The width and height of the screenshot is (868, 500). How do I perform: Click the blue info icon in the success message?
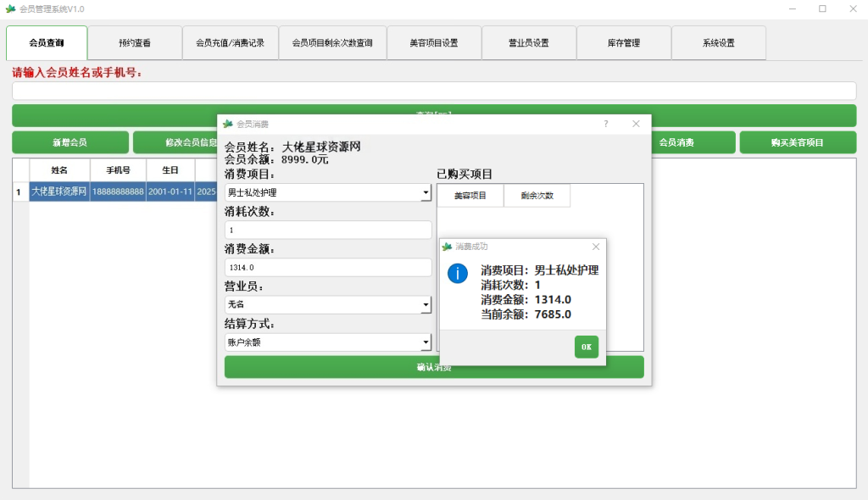pos(459,274)
